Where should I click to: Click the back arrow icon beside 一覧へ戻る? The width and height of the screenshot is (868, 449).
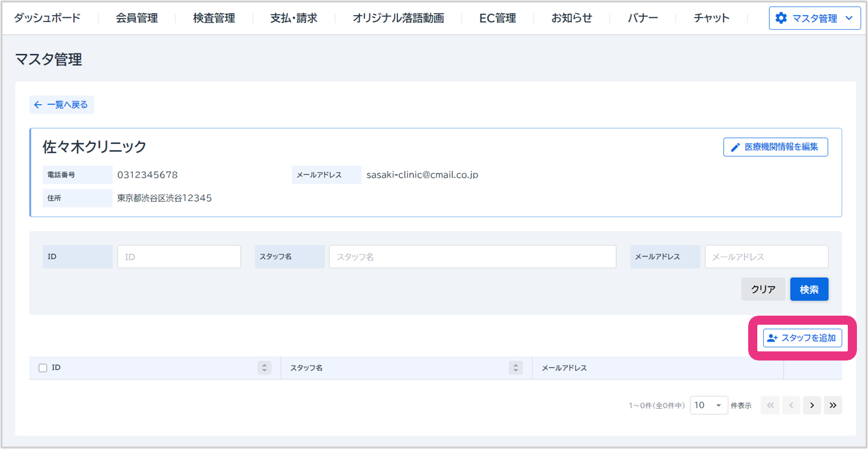click(38, 105)
